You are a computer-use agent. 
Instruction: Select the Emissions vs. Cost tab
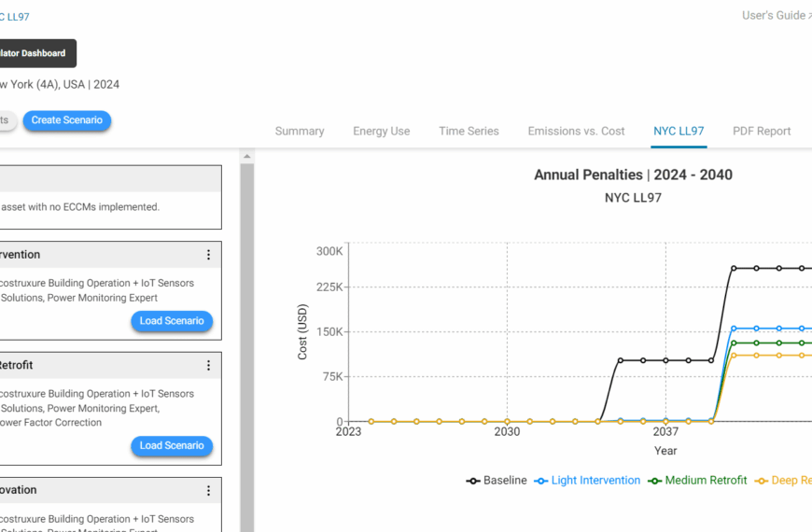click(x=576, y=132)
